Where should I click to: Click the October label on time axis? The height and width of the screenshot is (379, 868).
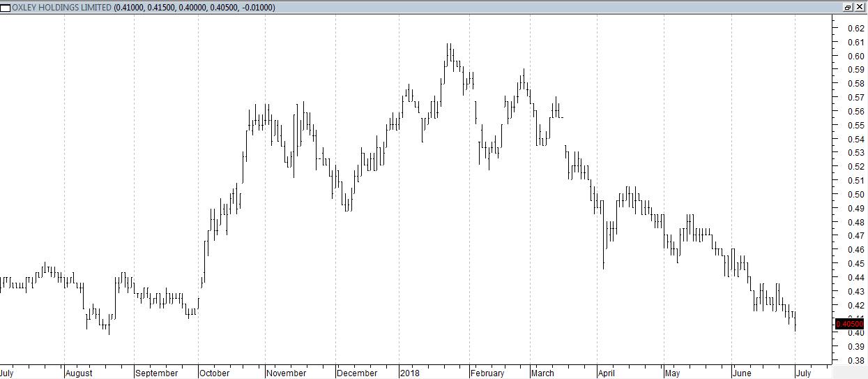point(215,373)
